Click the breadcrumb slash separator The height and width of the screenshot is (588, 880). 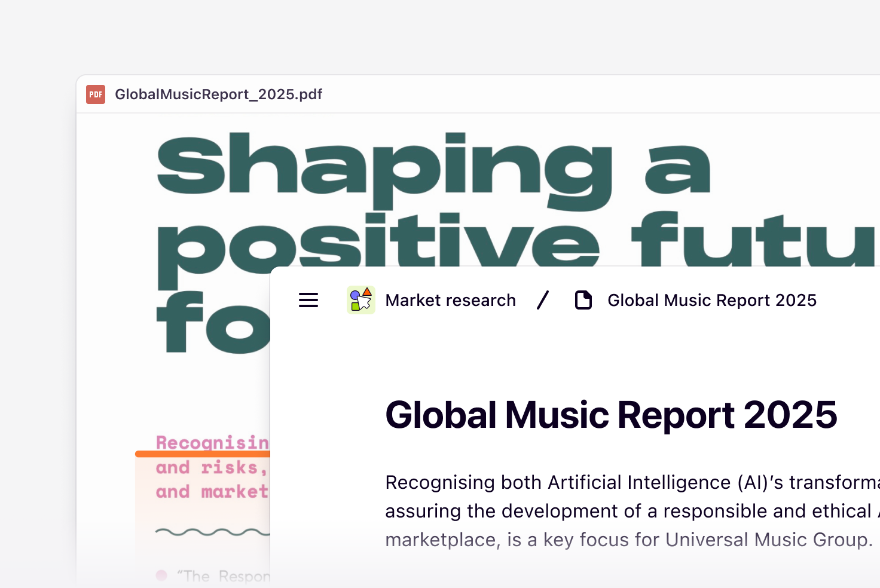click(x=543, y=300)
